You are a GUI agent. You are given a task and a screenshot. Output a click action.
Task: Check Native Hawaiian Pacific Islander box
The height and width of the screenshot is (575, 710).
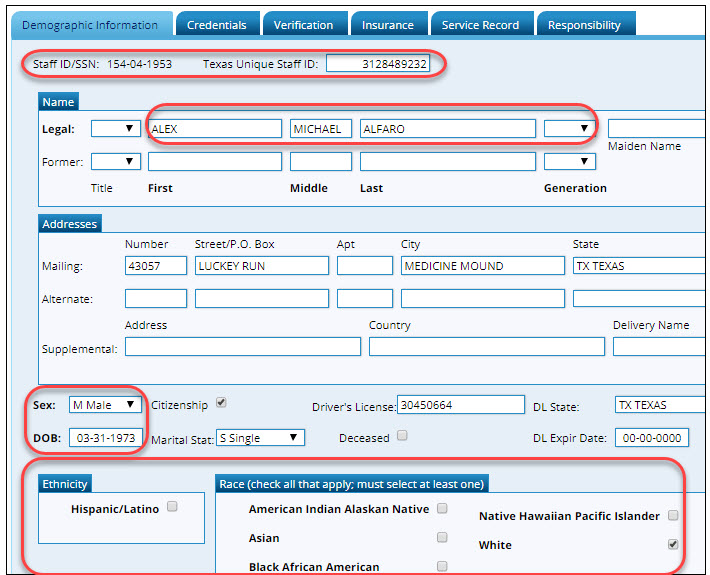[x=673, y=515]
